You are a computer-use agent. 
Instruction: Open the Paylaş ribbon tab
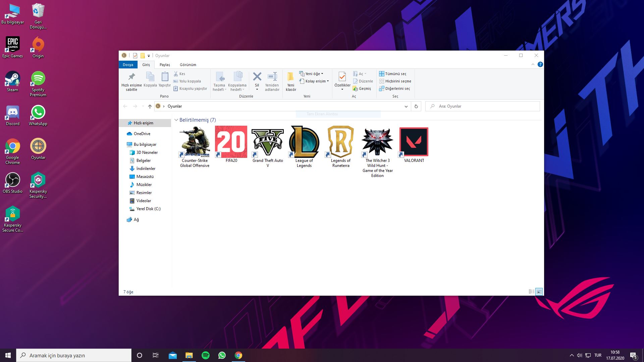(x=165, y=65)
